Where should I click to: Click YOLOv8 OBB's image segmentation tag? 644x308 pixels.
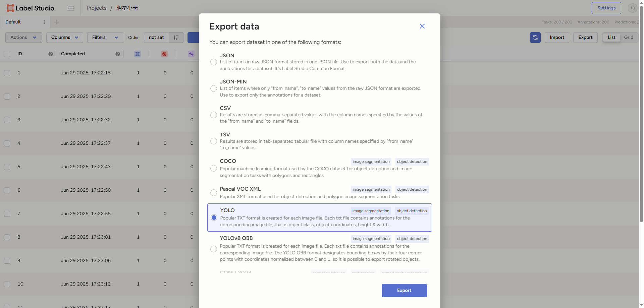(371, 239)
